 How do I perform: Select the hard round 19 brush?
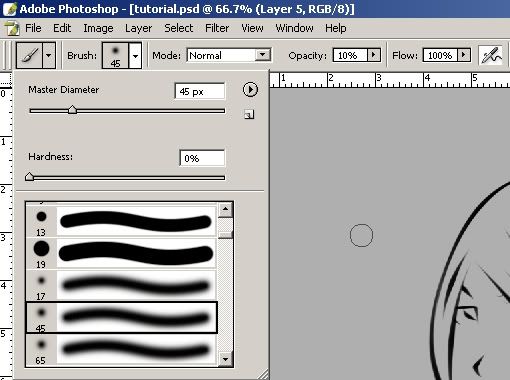[x=121, y=253]
